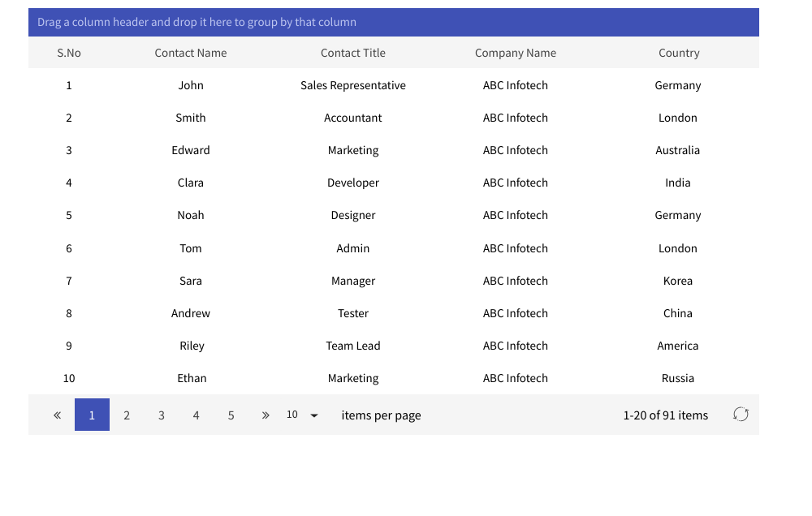This screenshot has width=812, height=516.
Task: Click the active page 1 button
Action: [x=92, y=415]
